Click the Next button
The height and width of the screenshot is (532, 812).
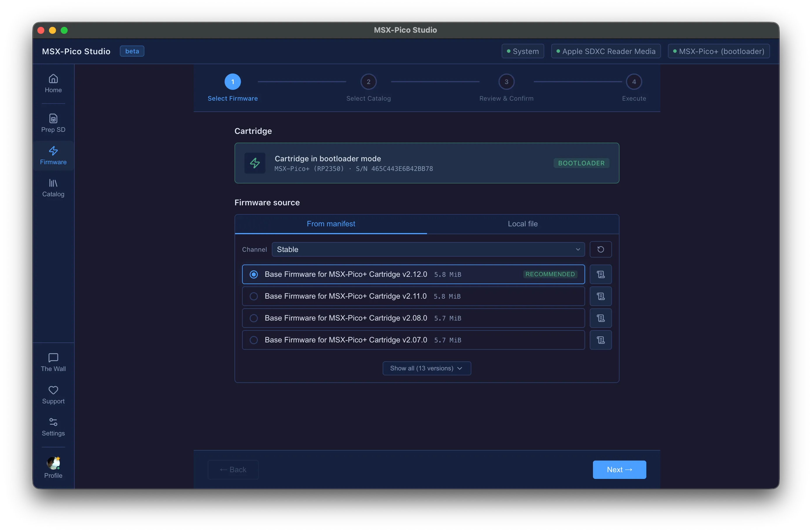tap(619, 470)
